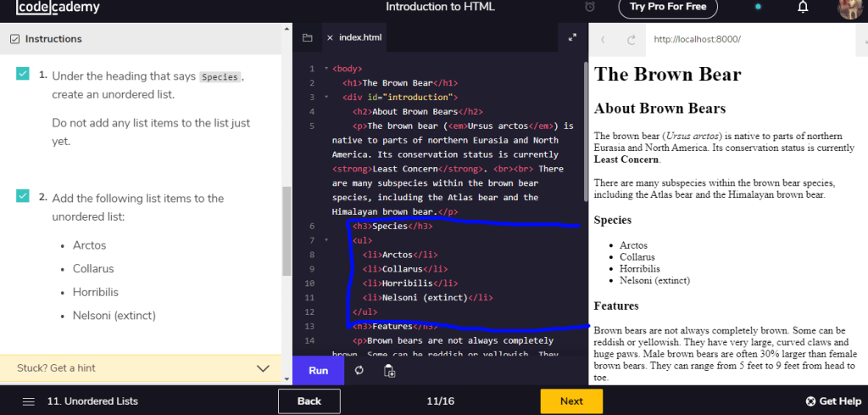Screen dimensions: 868x415
Task: Select the index.html file tab
Action: pyautogui.click(x=360, y=37)
